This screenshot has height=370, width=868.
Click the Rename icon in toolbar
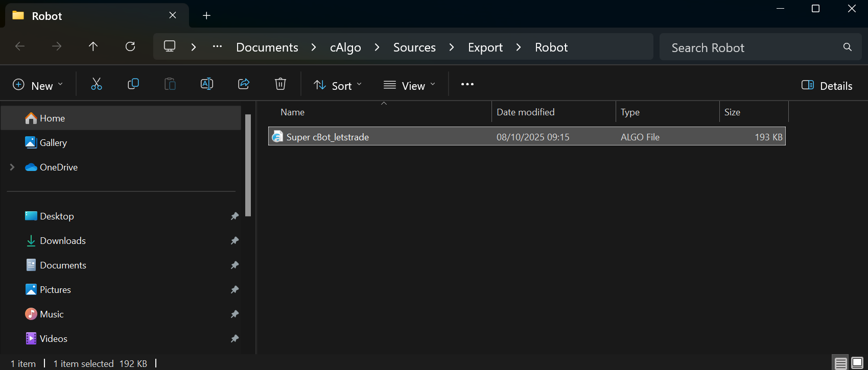(207, 84)
